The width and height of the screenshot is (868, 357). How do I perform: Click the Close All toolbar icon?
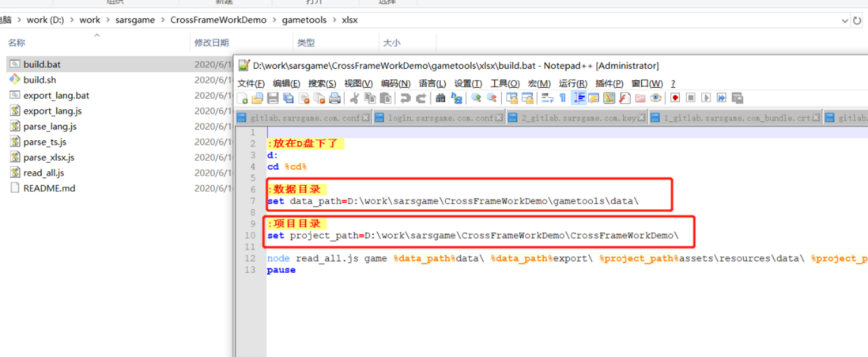pos(319,98)
